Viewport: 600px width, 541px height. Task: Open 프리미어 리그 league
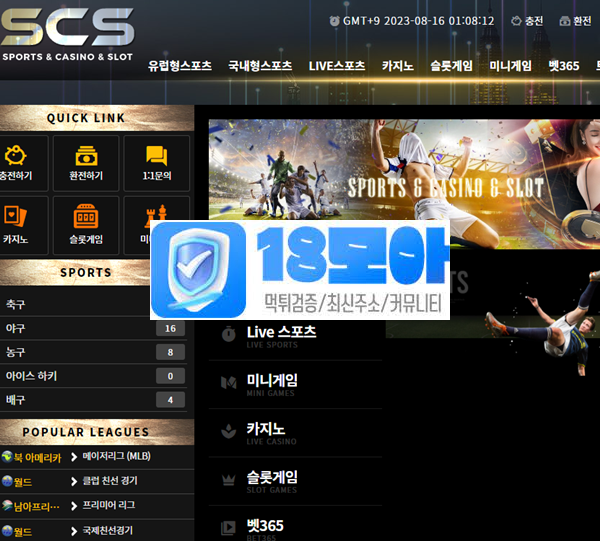109,505
